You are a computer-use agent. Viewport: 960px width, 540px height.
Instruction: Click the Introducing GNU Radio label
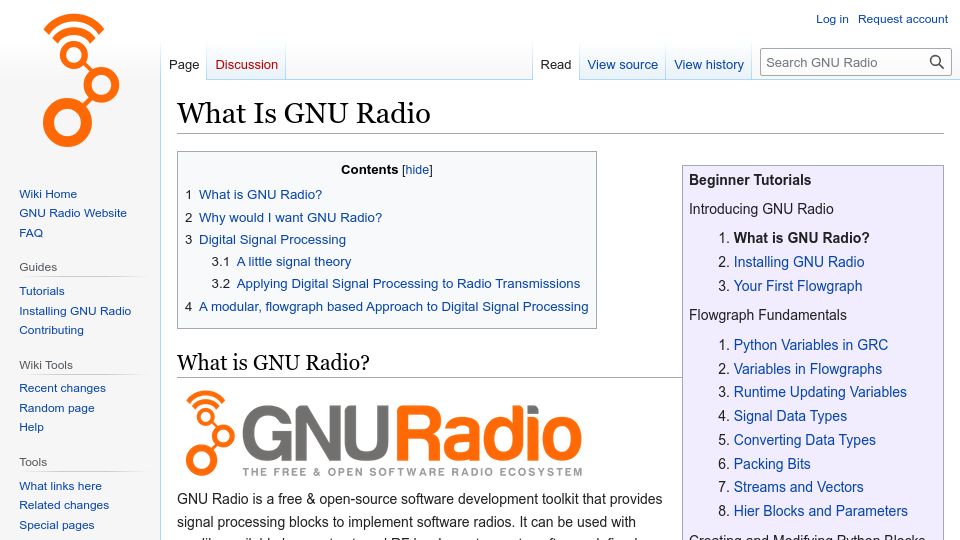tap(761, 209)
